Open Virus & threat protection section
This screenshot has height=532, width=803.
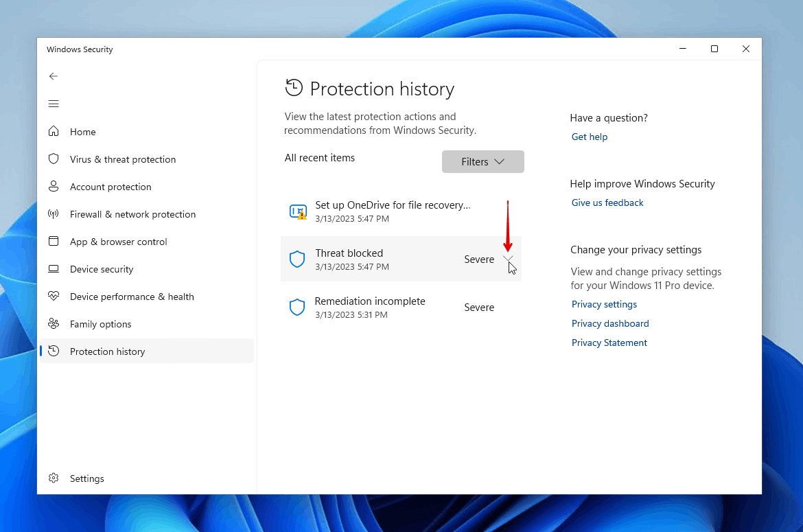click(146, 159)
